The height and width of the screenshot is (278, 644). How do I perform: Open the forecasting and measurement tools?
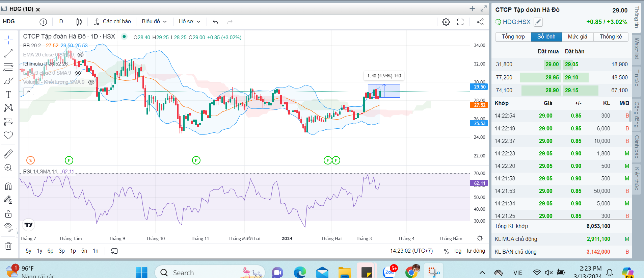8,122
